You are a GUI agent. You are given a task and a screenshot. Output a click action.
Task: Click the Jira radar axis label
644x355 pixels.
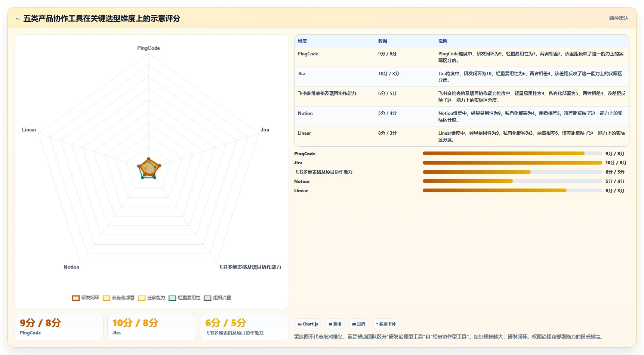point(265,130)
